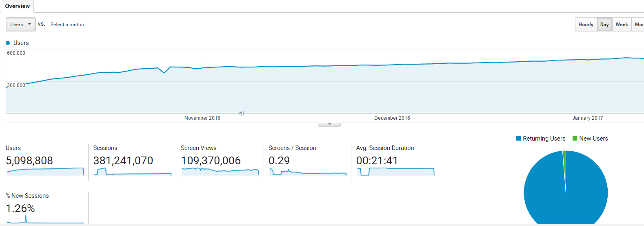Viewport: 644px width, 226px height.
Task: Select the Screens / Session value 0.29
Action: (279, 161)
